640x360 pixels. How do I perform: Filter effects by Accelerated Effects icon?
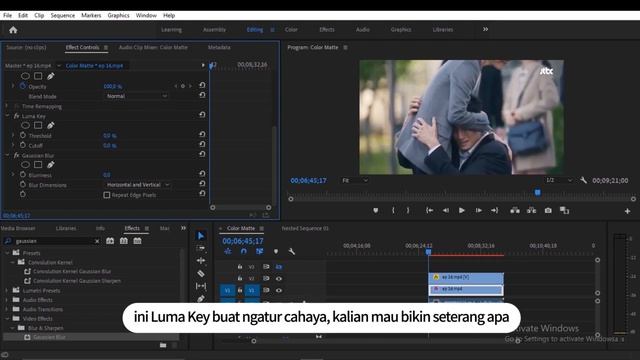pos(110,241)
